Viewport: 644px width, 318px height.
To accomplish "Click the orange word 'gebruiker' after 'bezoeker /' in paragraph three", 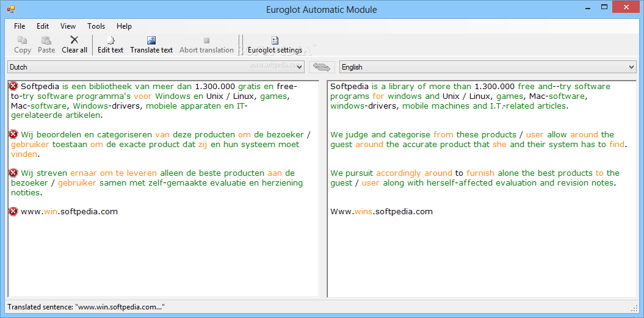I will 77,182.
